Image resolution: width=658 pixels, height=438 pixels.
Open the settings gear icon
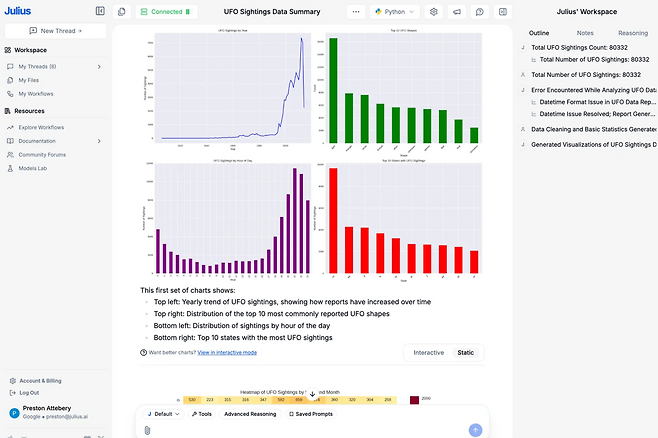[433, 12]
